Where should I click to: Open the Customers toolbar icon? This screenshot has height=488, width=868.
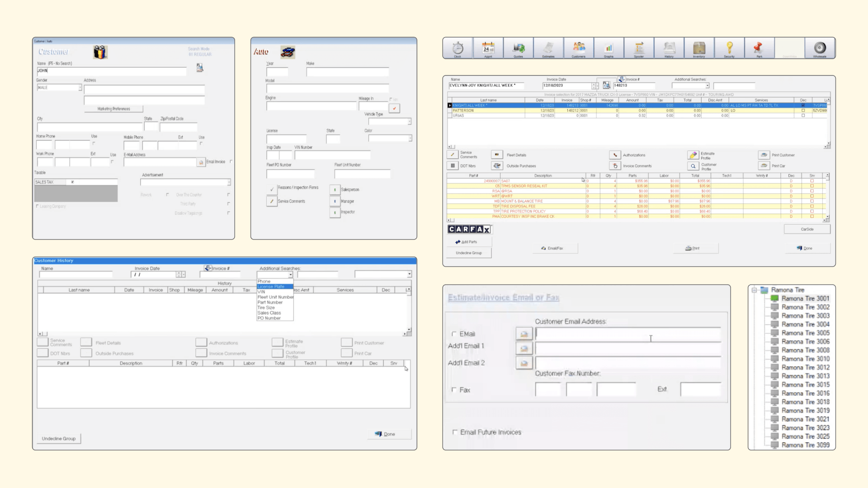point(579,48)
